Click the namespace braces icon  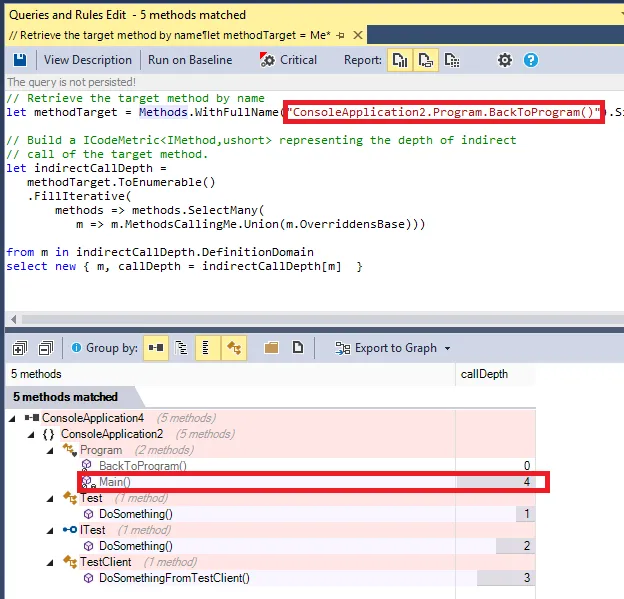(49, 434)
